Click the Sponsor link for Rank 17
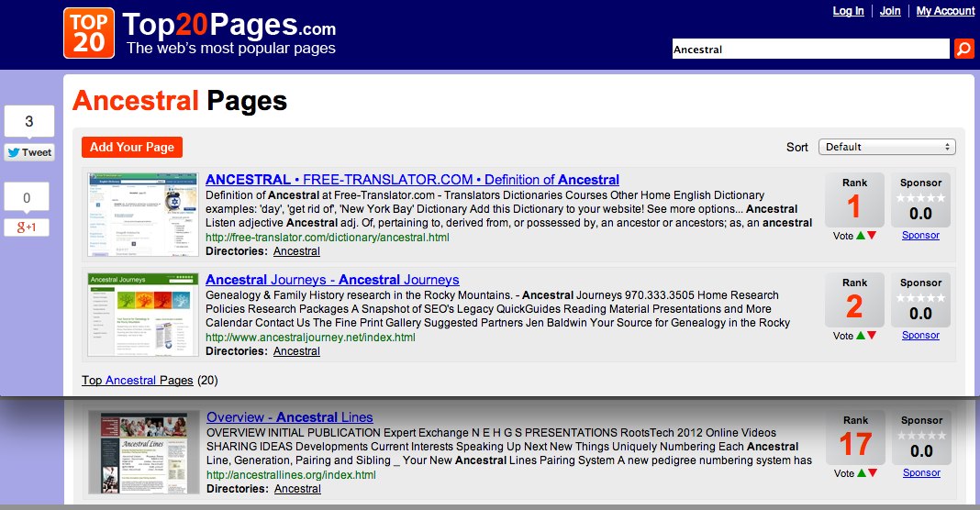The width and height of the screenshot is (980, 510). click(x=922, y=473)
